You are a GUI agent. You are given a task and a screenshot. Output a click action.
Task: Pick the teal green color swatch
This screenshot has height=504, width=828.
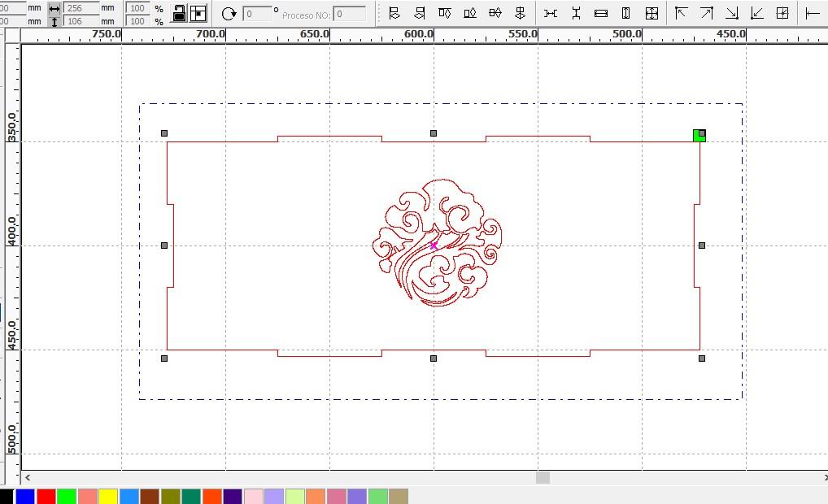(191, 496)
